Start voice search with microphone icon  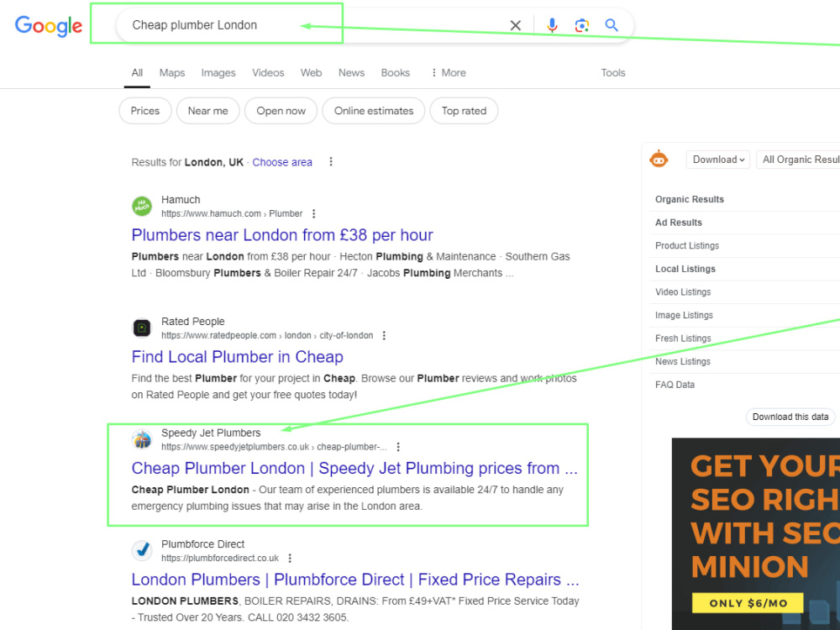(x=552, y=25)
